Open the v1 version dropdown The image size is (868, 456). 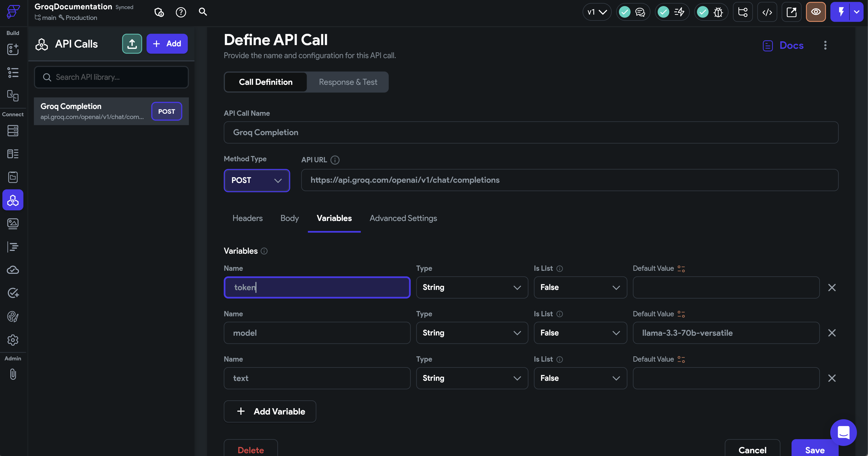pyautogui.click(x=597, y=12)
